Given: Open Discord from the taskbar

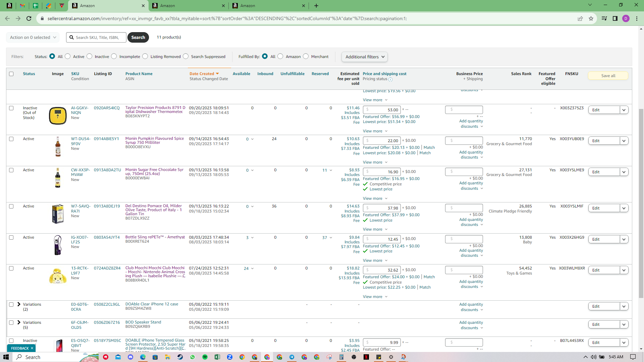Looking at the screenshot, I should [x=130, y=357].
